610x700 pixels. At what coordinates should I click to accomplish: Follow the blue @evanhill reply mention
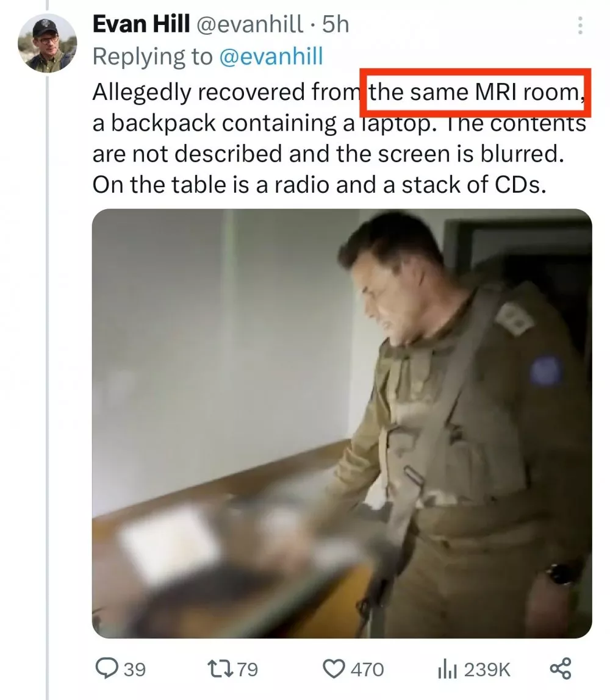[270, 56]
